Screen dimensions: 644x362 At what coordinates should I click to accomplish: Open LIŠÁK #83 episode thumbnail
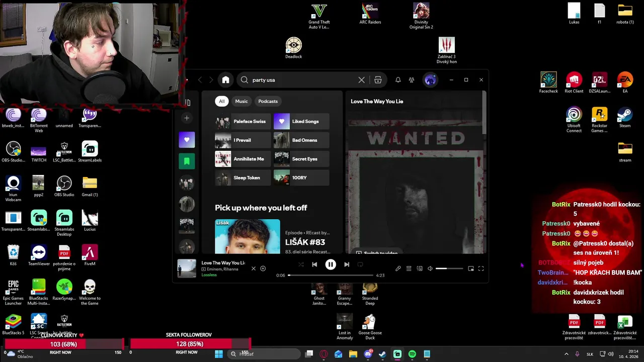coord(248,236)
